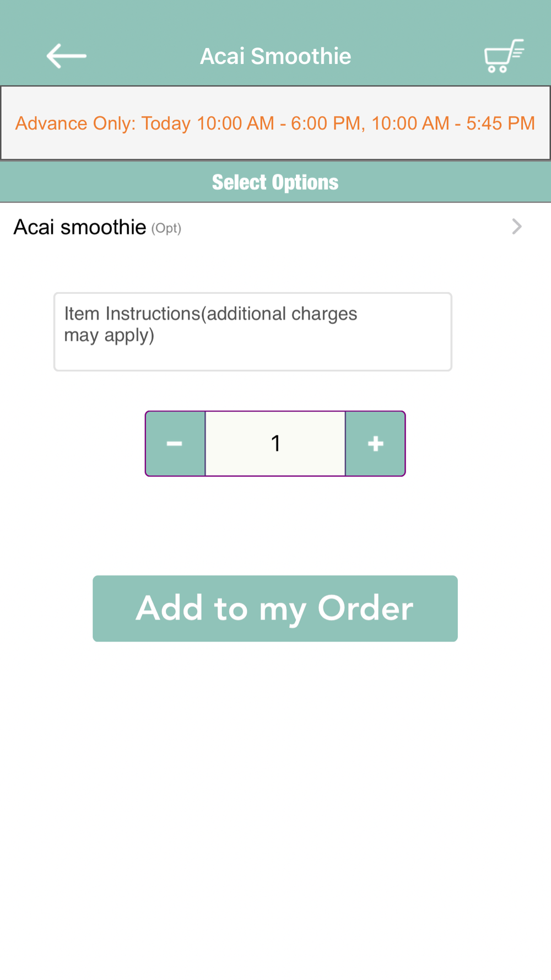Tap empty space above the instructions box
Image resolution: width=551 pixels, height=980 pixels.
click(275, 271)
